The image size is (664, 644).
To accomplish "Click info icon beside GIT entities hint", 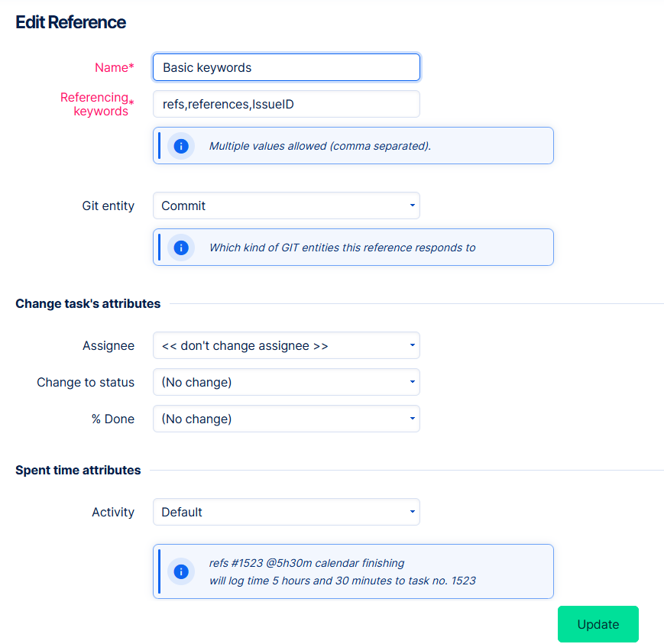I will [x=181, y=248].
